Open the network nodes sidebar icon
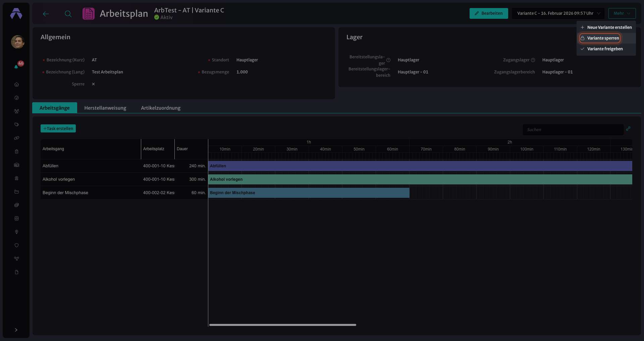This screenshot has width=644, height=341. 16,259
